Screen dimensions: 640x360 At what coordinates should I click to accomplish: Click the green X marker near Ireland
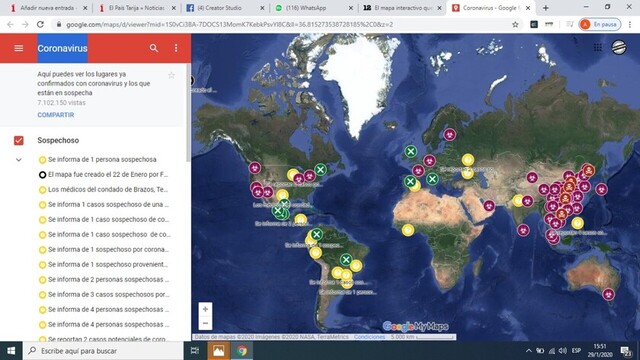pos(411,151)
